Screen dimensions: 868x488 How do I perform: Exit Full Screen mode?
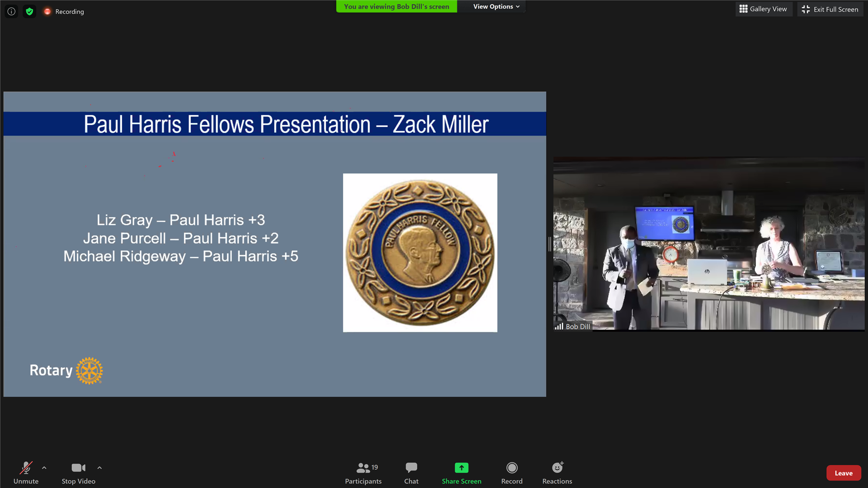830,9
